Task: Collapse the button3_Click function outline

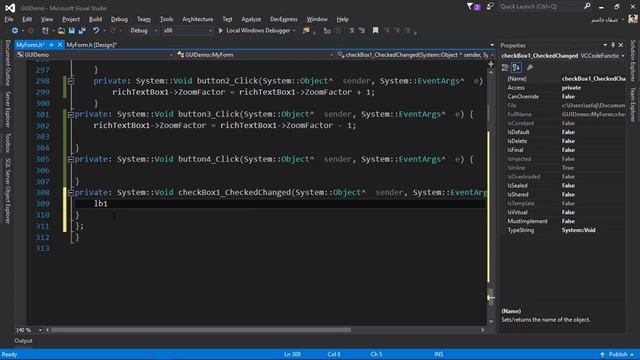Action: tap(71, 115)
